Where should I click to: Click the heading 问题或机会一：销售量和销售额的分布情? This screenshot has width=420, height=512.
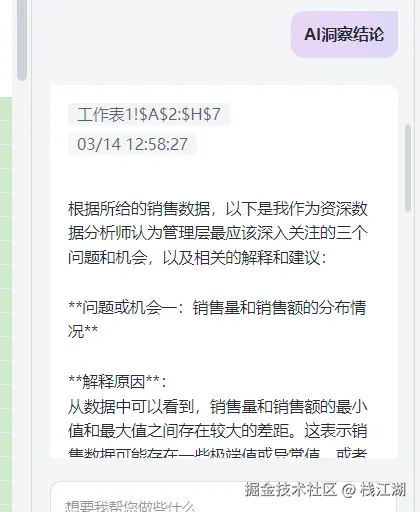tap(217, 307)
